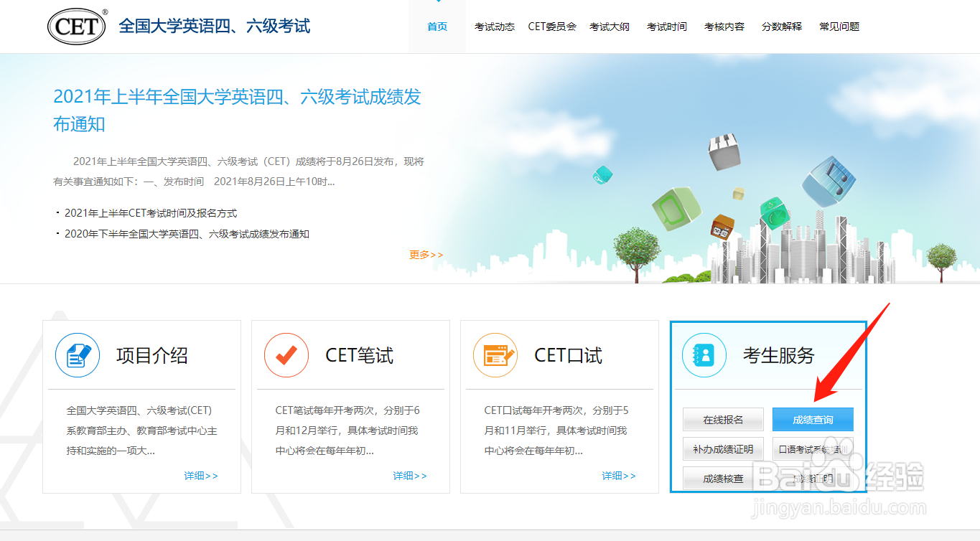Click the blue 成绩查询 button

click(812, 419)
